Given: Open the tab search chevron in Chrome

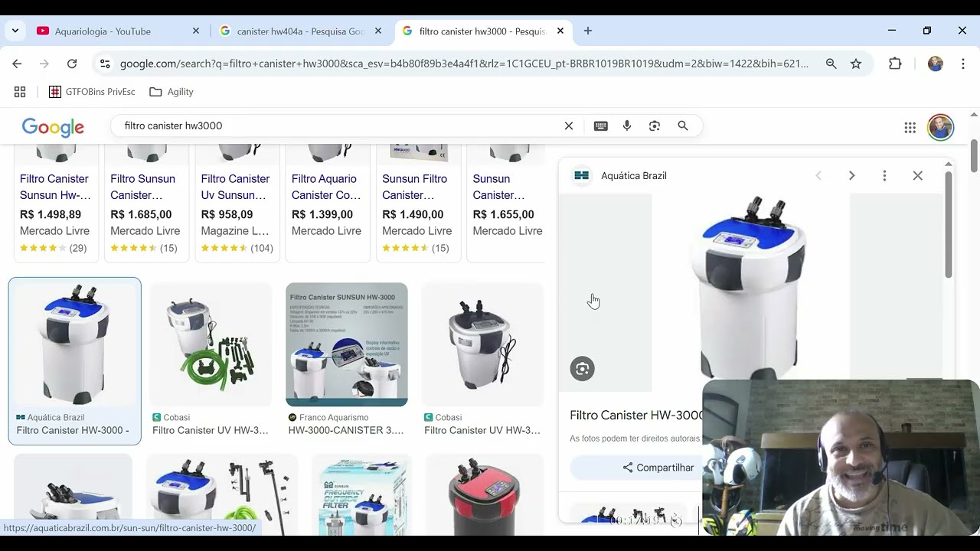Looking at the screenshot, I should 15,31.
